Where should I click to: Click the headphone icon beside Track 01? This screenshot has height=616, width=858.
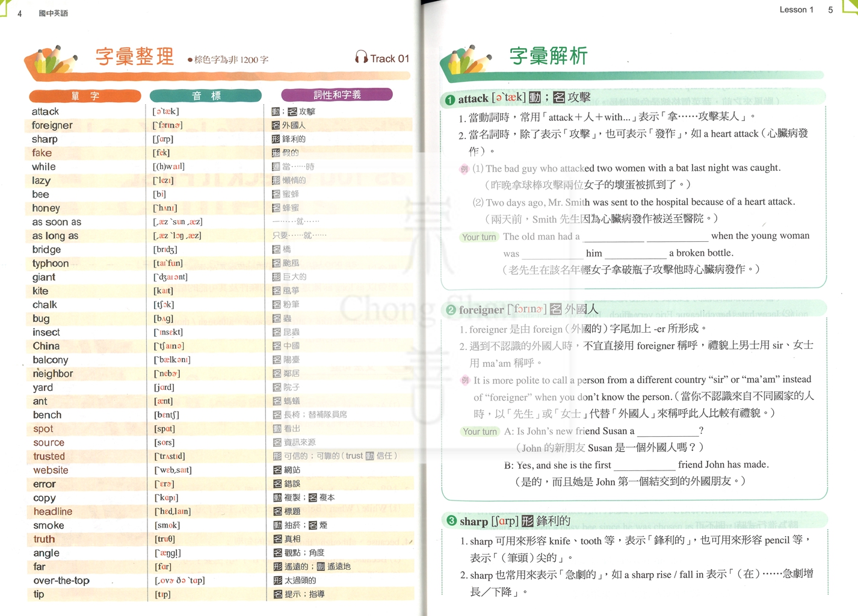[x=361, y=57]
